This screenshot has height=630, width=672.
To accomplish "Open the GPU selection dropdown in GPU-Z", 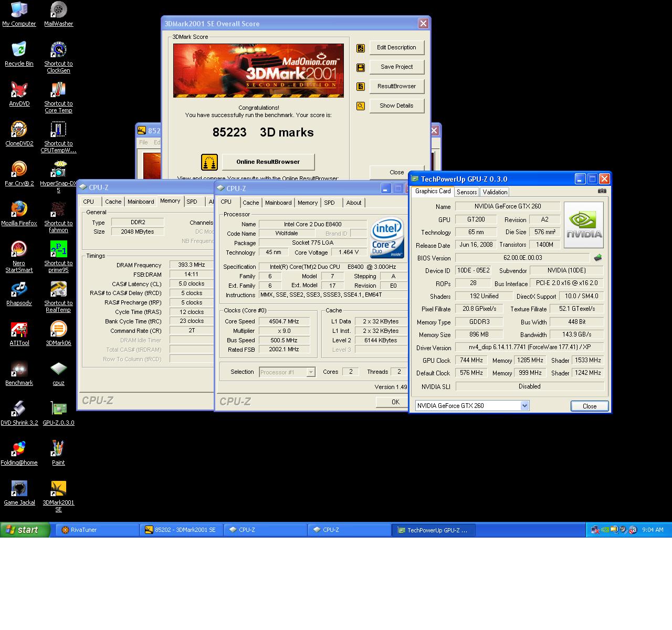I will pos(524,406).
